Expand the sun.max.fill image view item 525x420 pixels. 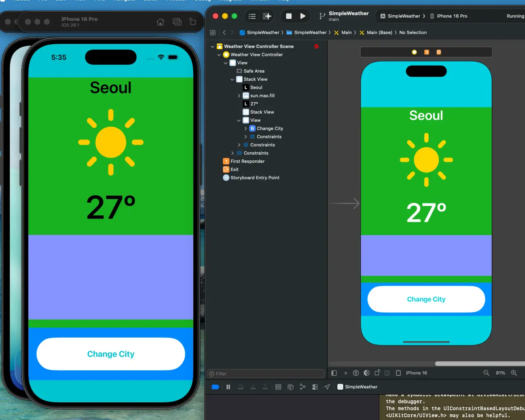[239, 96]
